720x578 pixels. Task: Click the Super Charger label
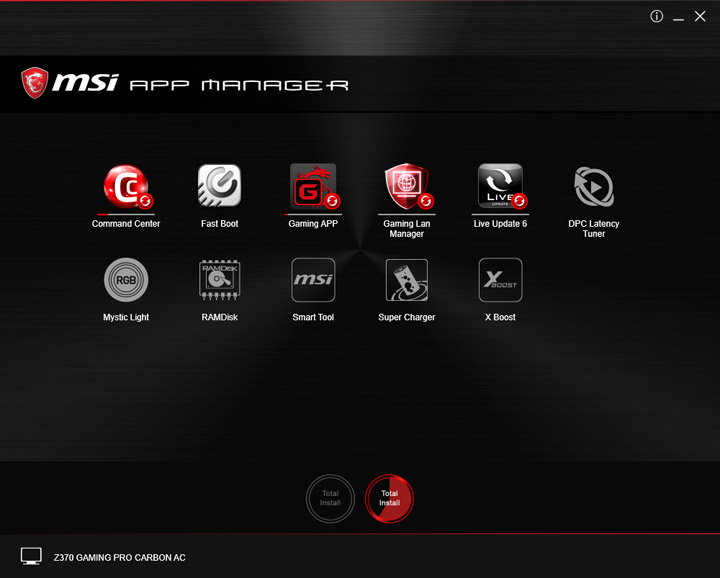click(x=407, y=317)
